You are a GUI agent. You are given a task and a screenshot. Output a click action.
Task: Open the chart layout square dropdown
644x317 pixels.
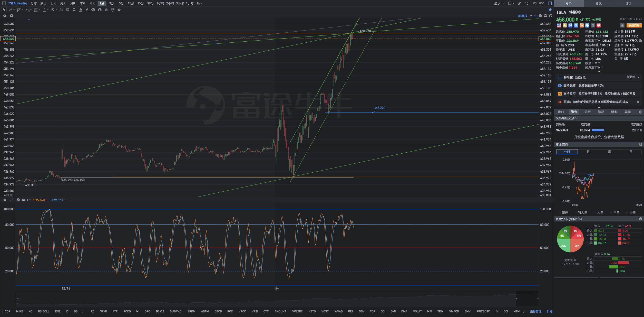click(x=511, y=3)
